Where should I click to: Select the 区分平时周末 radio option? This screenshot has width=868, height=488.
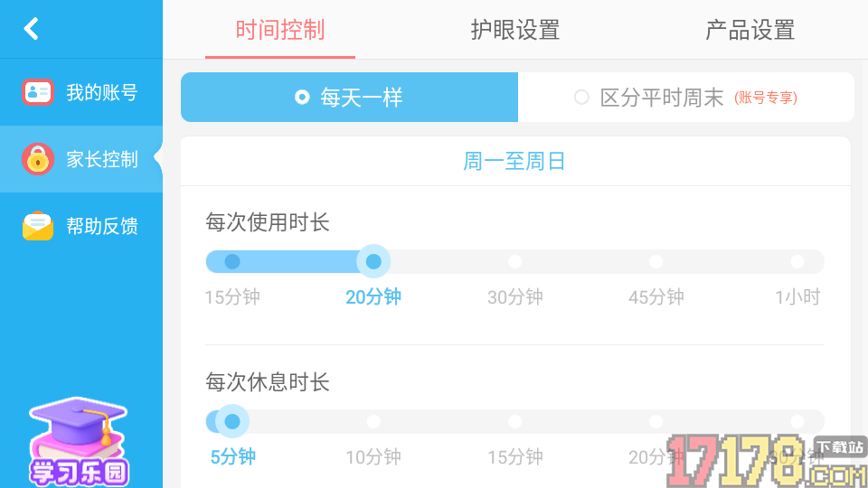click(x=581, y=97)
